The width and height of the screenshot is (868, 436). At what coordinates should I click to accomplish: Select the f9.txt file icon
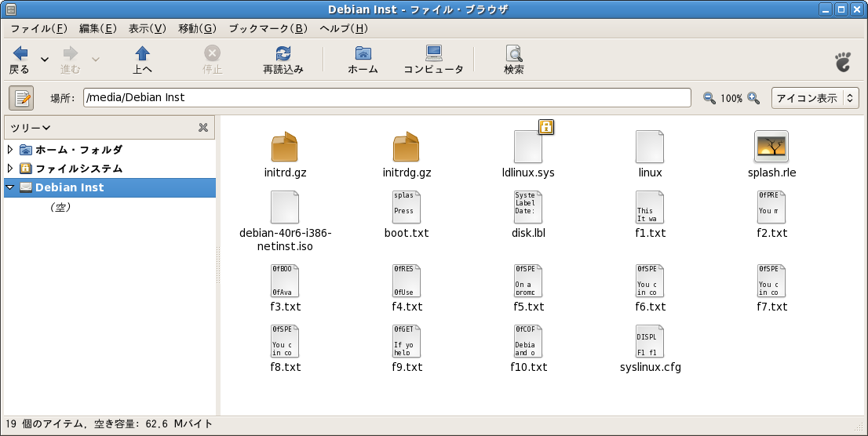(x=407, y=341)
